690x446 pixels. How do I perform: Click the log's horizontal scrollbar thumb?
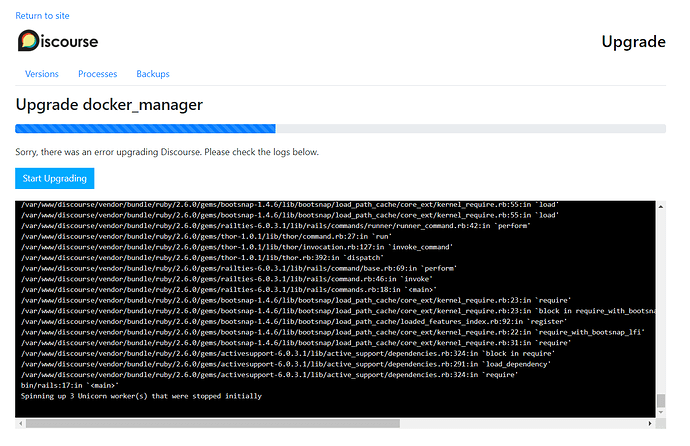(213, 424)
